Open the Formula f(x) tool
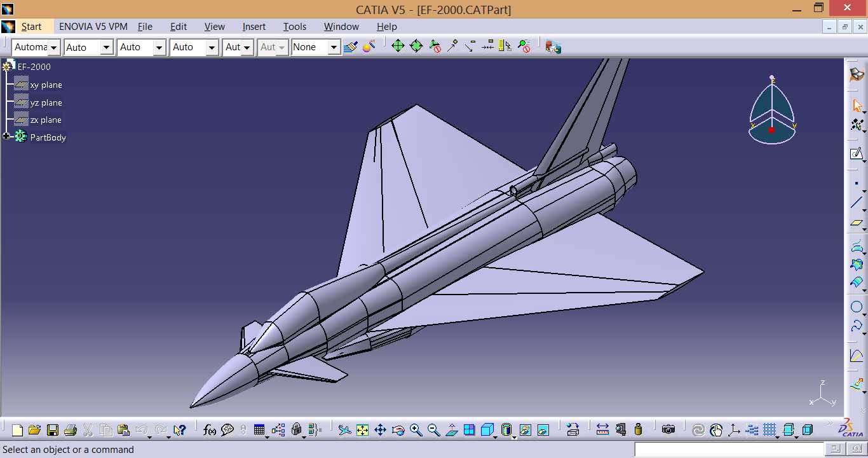This screenshot has height=458, width=868. [210, 430]
